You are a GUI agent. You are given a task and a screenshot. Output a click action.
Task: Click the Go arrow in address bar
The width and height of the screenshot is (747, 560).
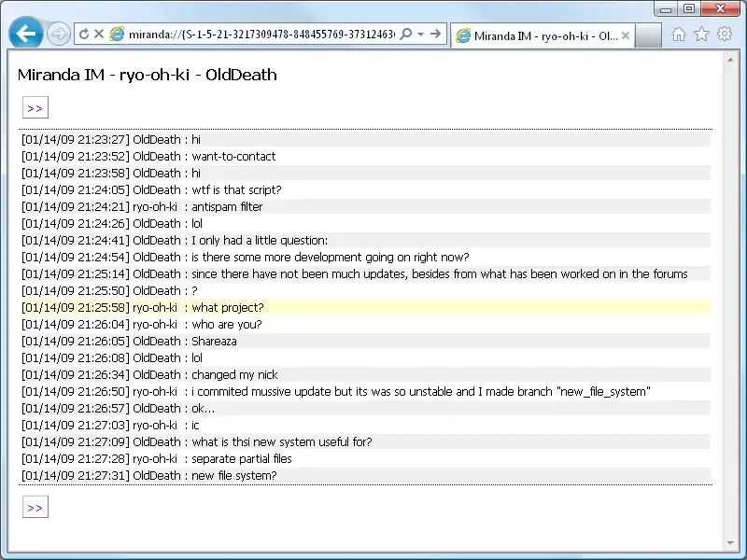[x=435, y=34]
